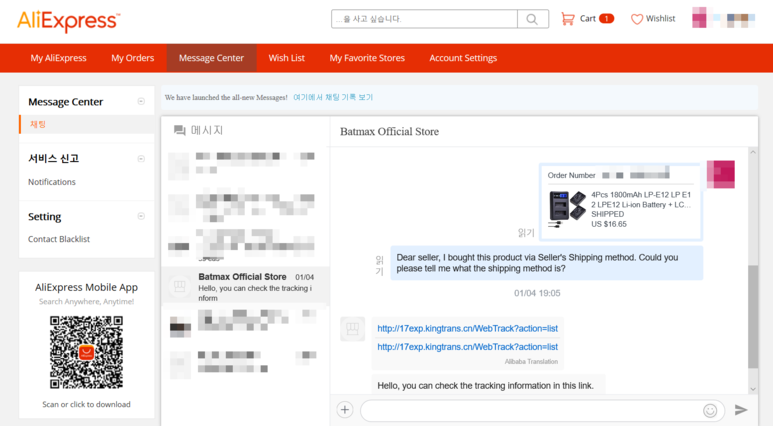Click scrollbar up arrow in chat
This screenshot has width=773, height=426.
(753, 152)
